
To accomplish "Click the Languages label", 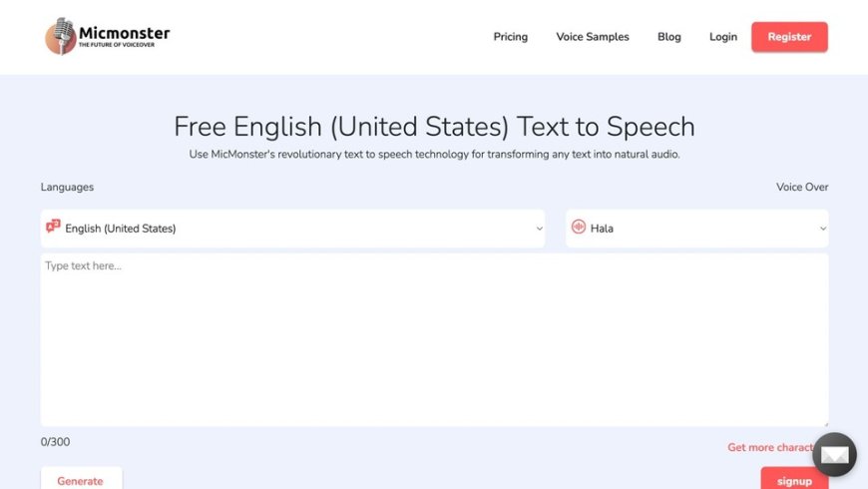I will 67,188.
